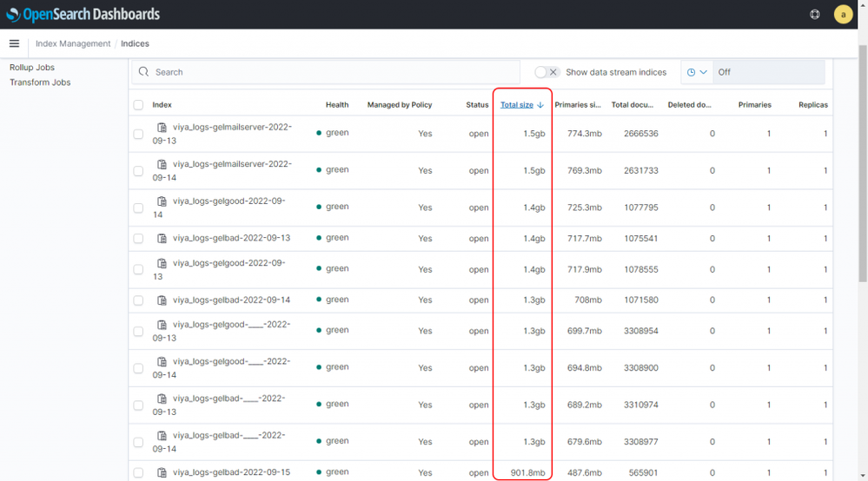Click the OpenSearch Dashboards logo

pyautogui.click(x=83, y=14)
